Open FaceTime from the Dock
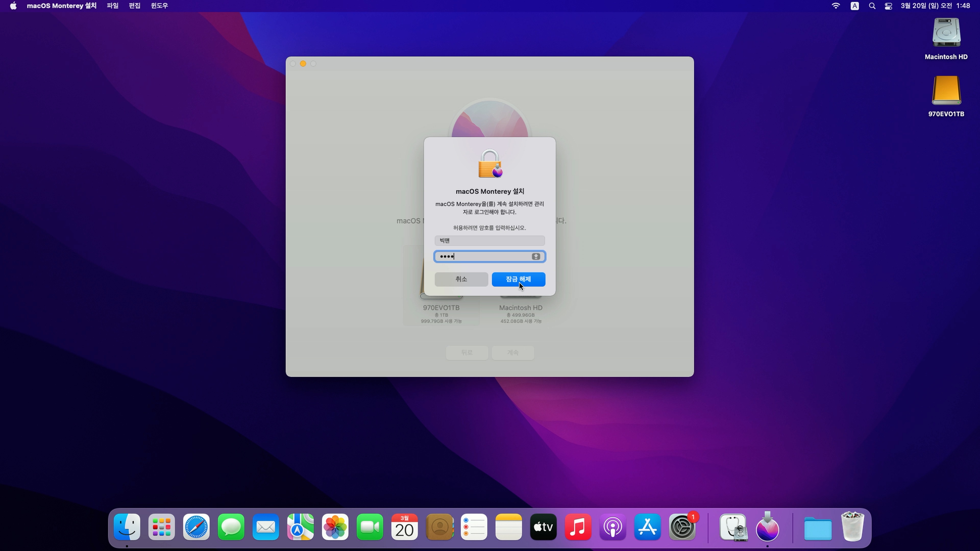 (x=370, y=527)
